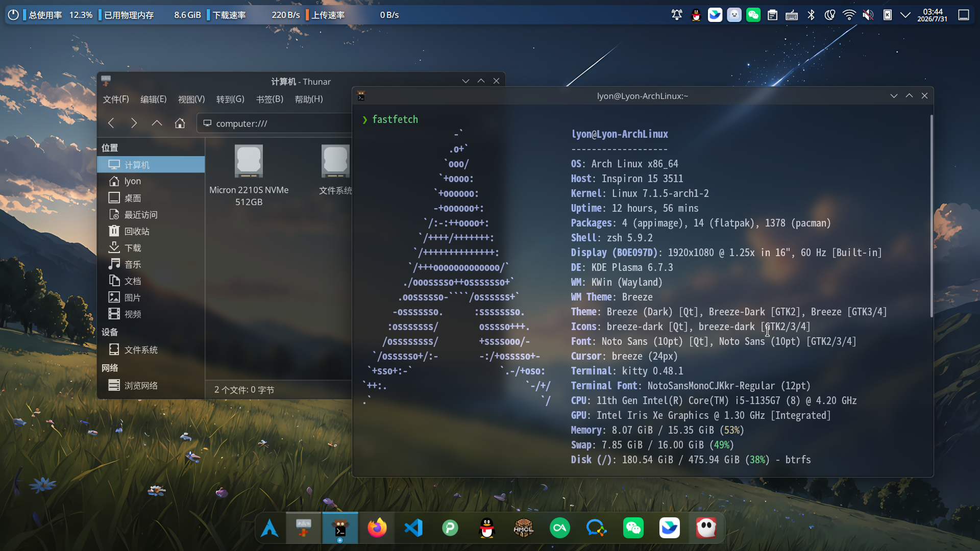This screenshot has width=980, height=551.
Task: Go back in Thunar toolbar
Action: coord(111,123)
